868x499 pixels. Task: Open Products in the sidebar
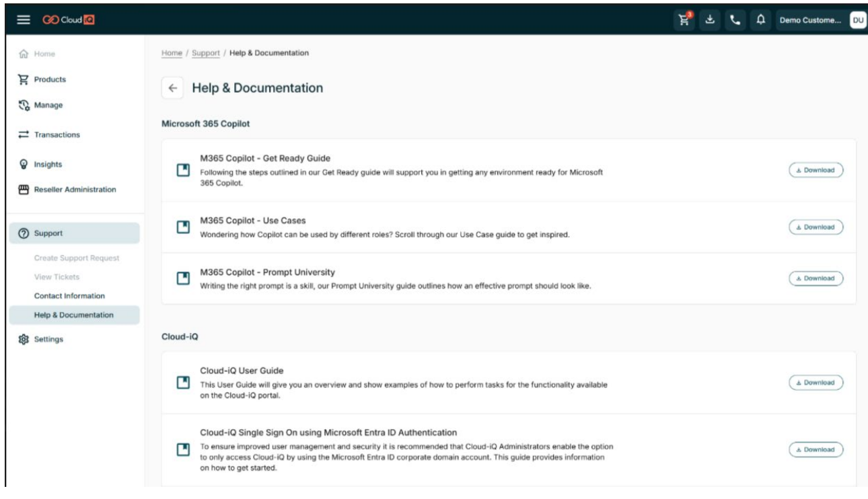point(50,79)
